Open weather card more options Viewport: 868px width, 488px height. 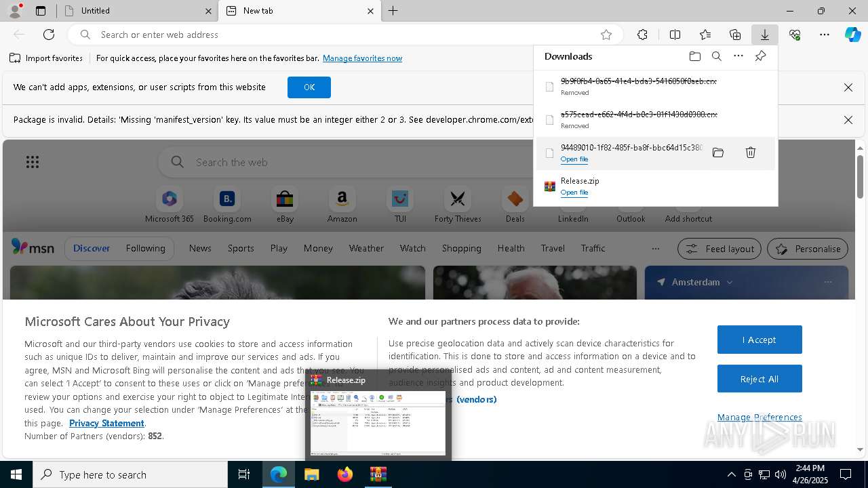pyautogui.click(x=827, y=282)
